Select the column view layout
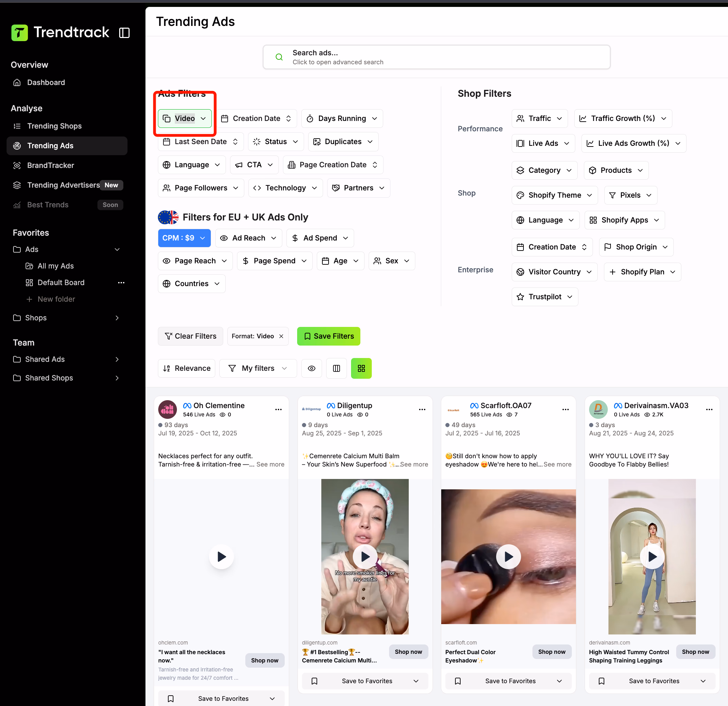The width and height of the screenshot is (728, 706). (x=336, y=368)
